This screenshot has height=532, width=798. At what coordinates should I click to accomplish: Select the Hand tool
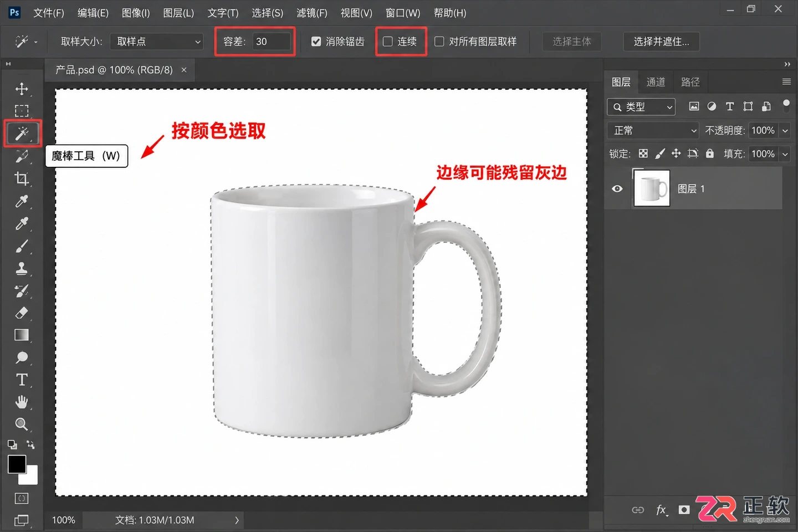22,402
